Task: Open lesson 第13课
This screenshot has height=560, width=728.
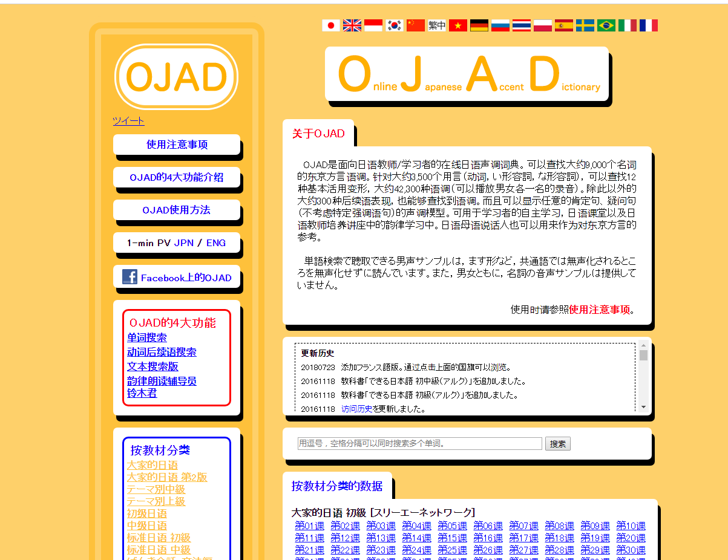Action: pyautogui.click(x=381, y=538)
